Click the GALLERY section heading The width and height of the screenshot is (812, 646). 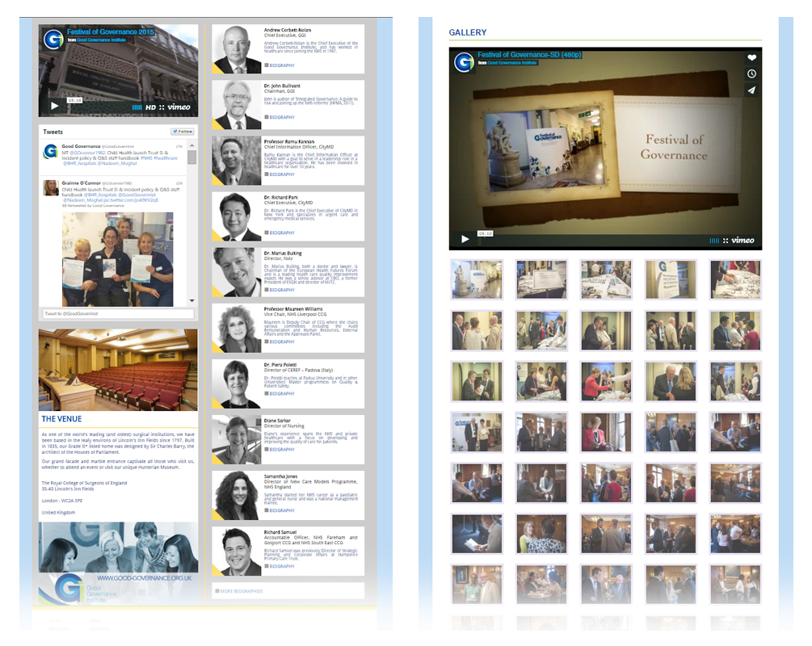click(x=468, y=32)
